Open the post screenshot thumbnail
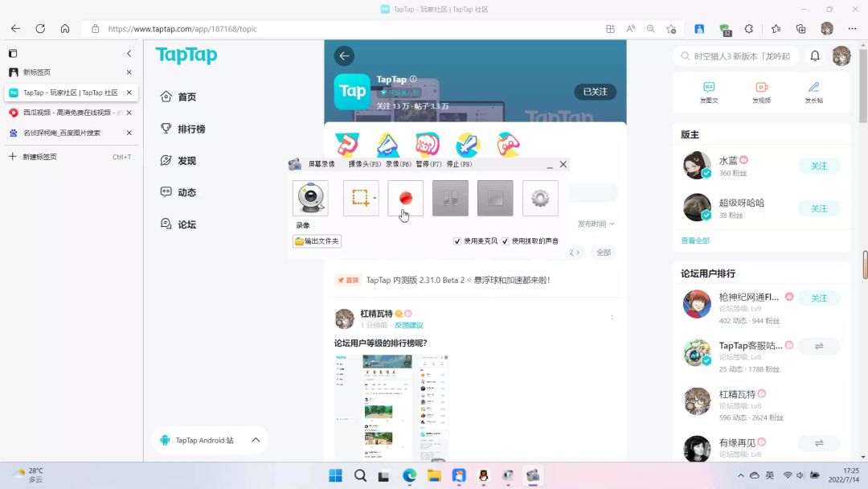Image resolution: width=868 pixels, height=489 pixels. click(391, 408)
